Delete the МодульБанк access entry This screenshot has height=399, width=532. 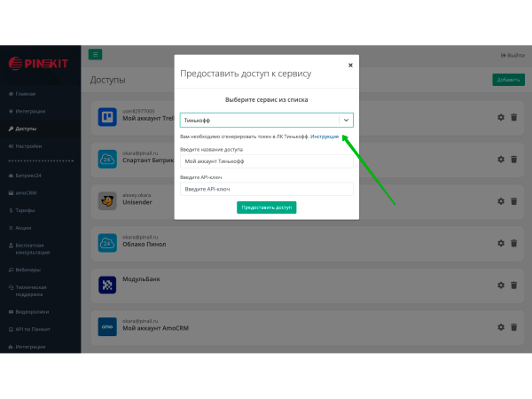513,286
